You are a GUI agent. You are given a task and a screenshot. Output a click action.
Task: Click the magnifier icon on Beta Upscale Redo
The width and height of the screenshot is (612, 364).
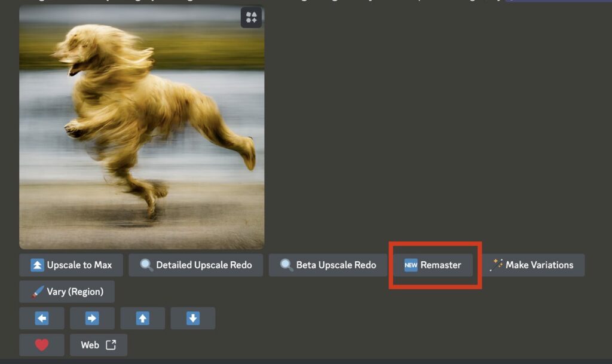pos(287,265)
